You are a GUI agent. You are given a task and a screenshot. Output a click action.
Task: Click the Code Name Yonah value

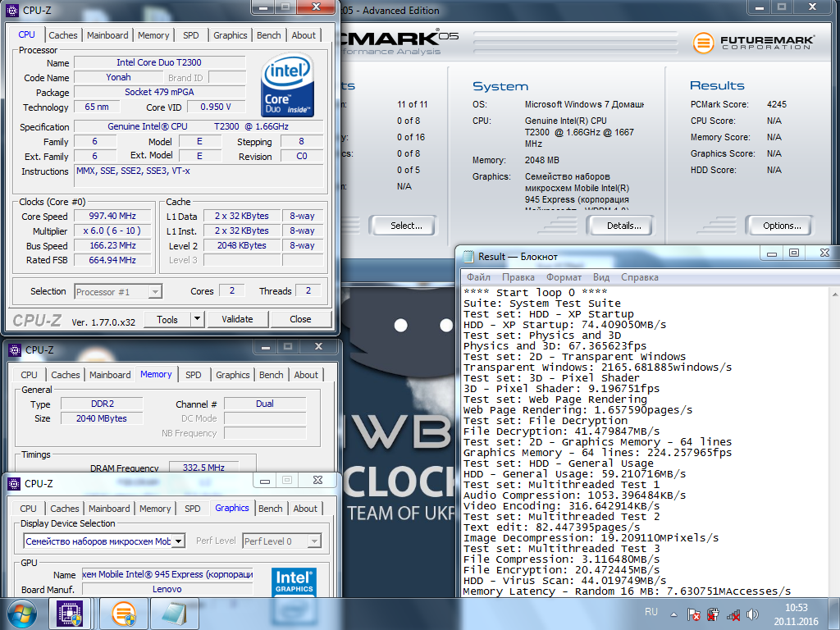coord(118,77)
